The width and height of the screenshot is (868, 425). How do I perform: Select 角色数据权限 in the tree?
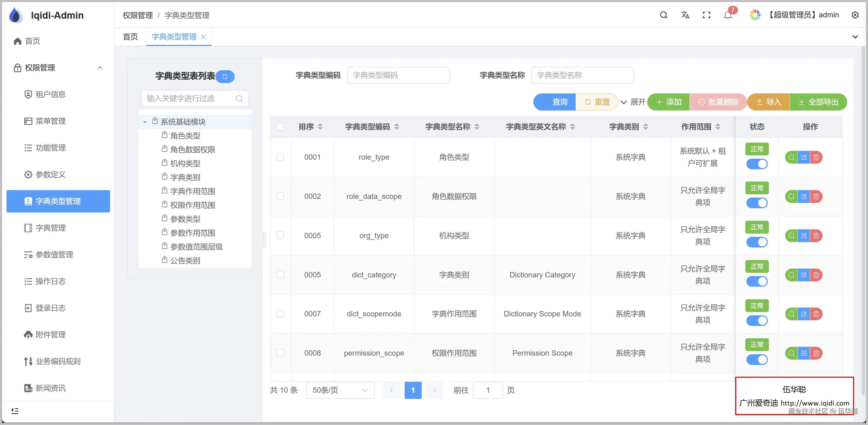click(x=193, y=150)
